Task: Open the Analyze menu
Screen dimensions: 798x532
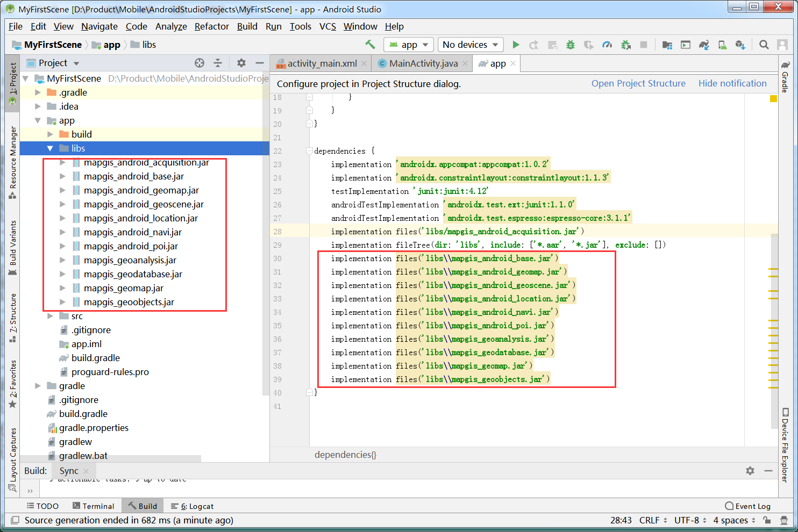Action: (x=171, y=26)
